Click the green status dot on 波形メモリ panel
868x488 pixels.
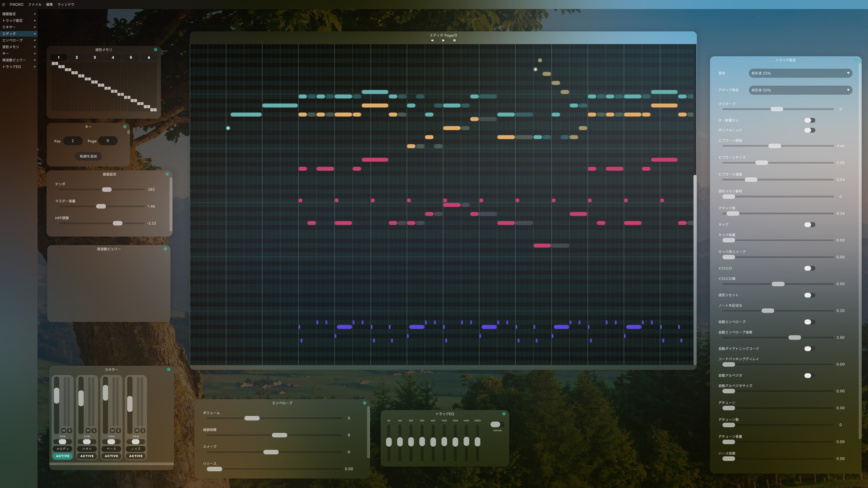pos(156,49)
